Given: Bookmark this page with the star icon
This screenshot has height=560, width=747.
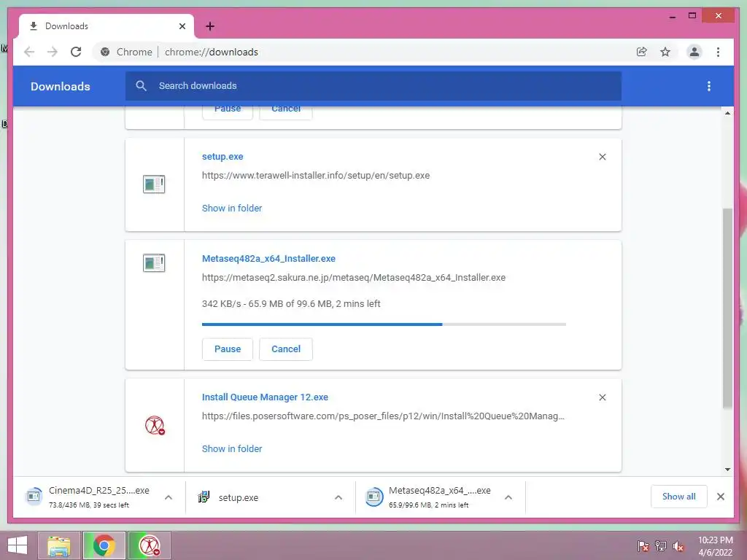Looking at the screenshot, I should (x=665, y=52).
